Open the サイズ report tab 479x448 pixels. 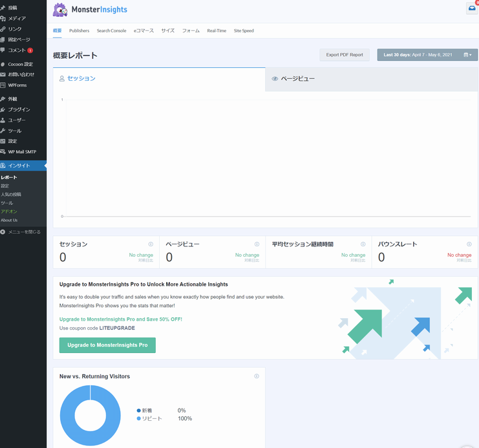[x=168, y=30]
